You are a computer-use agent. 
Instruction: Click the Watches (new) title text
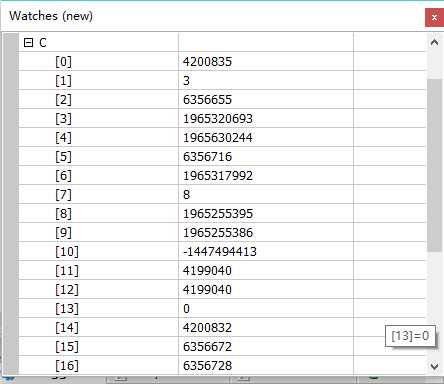click(51, 16)
